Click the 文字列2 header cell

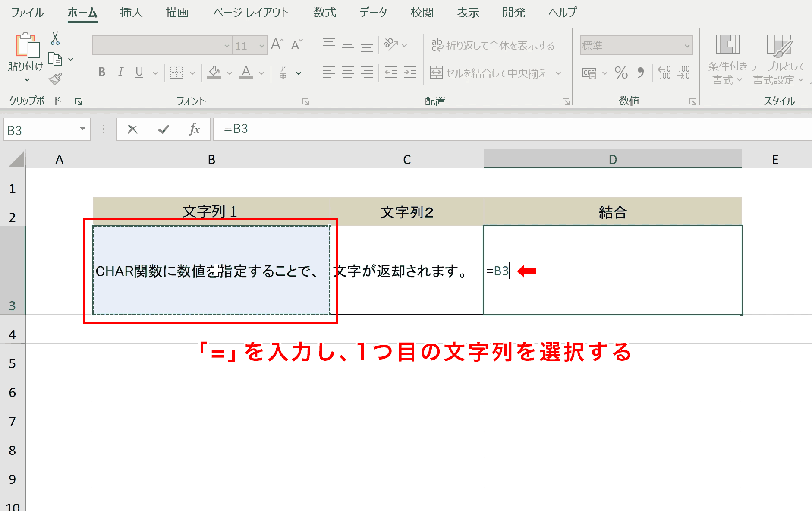(x=407, y=212)
